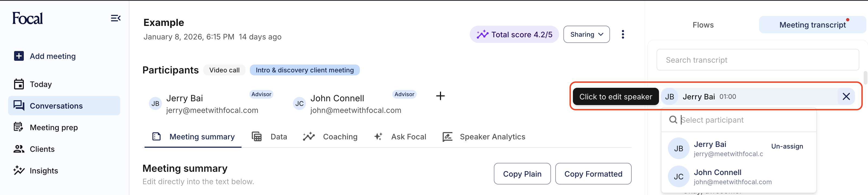Click the Search transcript field
868x195 pixels.
(758, 60)
